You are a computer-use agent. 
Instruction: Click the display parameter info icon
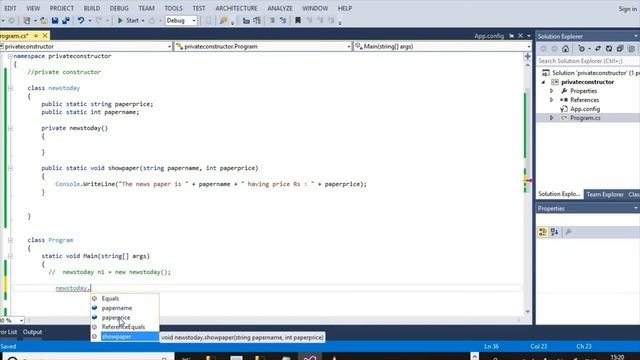[257, 20]
